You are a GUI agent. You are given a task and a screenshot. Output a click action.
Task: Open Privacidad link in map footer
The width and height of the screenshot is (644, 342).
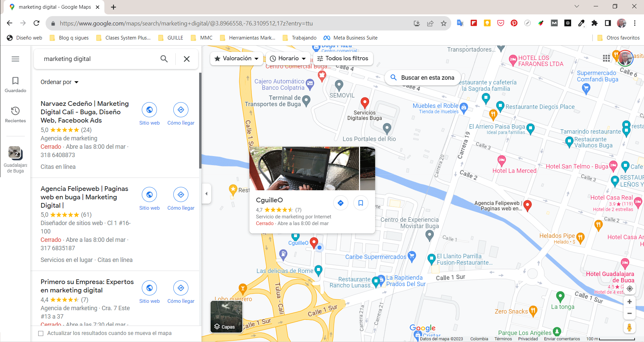pyautogui.click(x=528, y=339)
